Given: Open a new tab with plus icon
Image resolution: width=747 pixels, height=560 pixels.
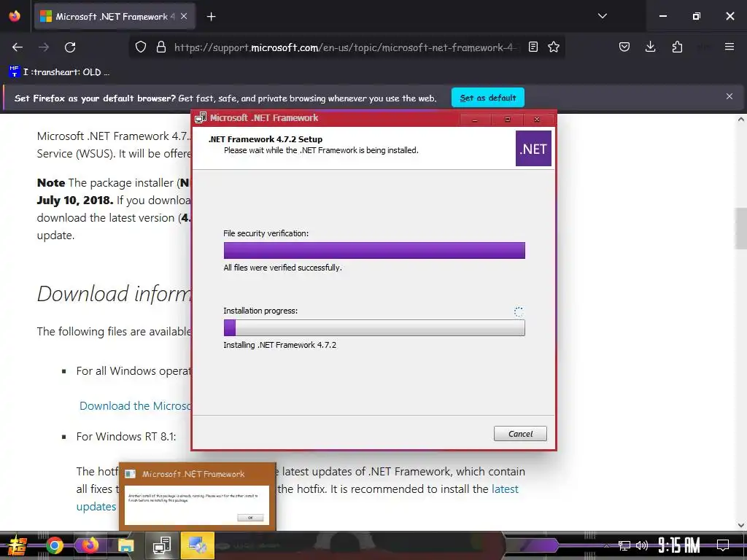Looking at the screenshot, I should click(211, 17).
